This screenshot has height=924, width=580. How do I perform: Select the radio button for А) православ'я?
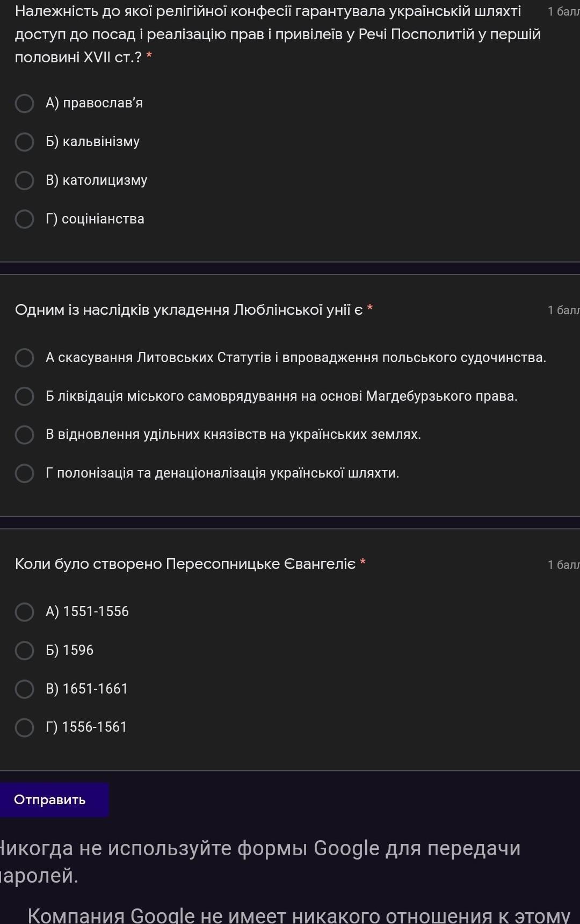pos(24,103)
